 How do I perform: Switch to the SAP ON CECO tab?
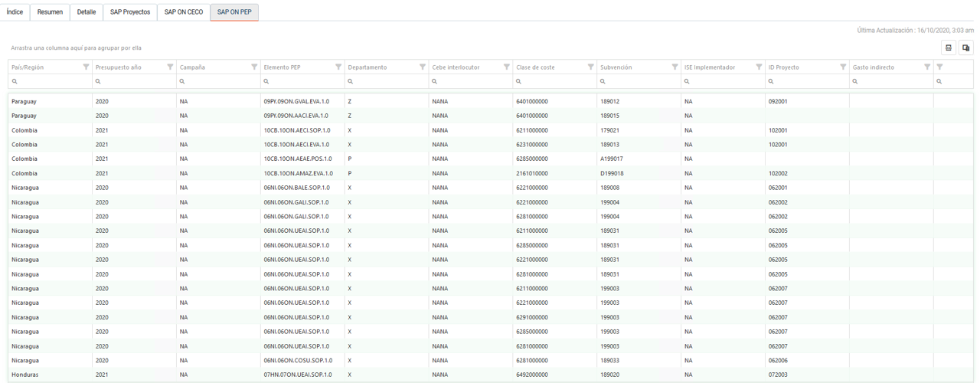click(184, 12)
